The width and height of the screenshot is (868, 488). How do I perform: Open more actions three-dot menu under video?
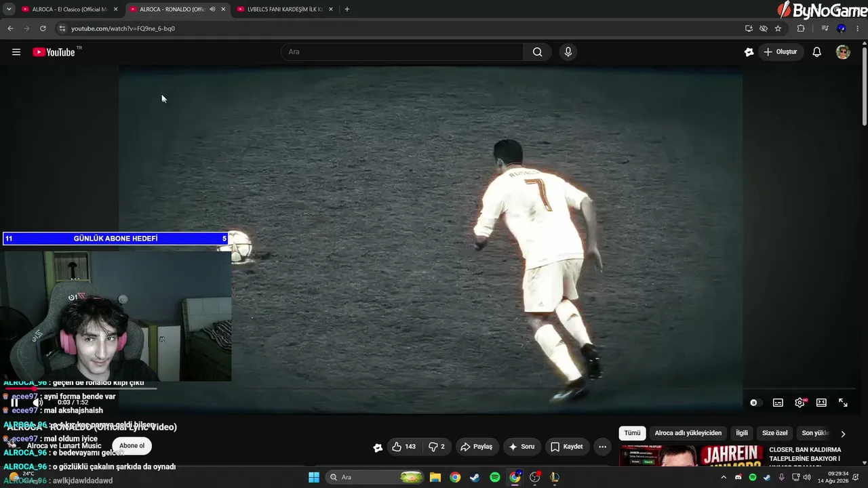(x=602, y=447)
